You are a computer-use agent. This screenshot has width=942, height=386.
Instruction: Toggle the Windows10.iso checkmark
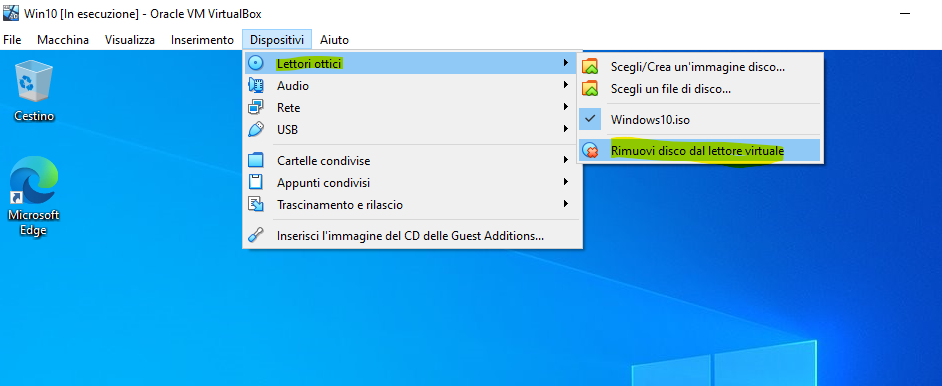pos(591,119)
